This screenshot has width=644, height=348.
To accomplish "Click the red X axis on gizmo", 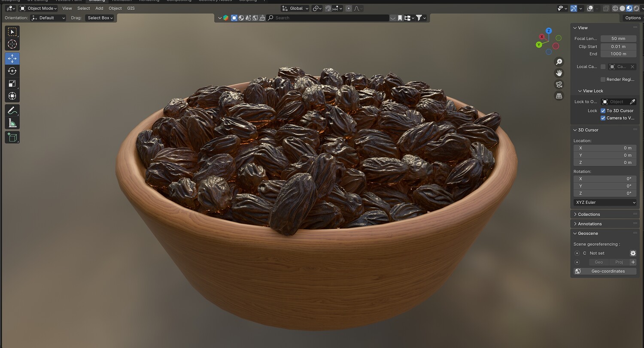I will [542, 37].
